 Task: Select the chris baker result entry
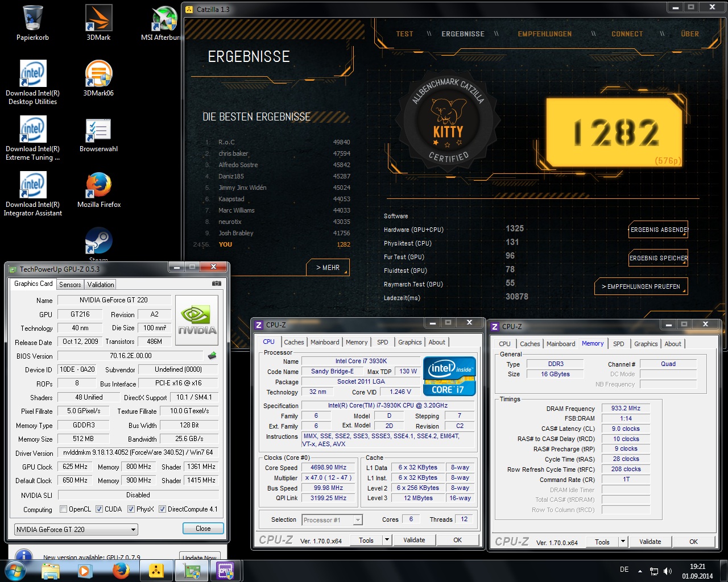click(278, 153)
